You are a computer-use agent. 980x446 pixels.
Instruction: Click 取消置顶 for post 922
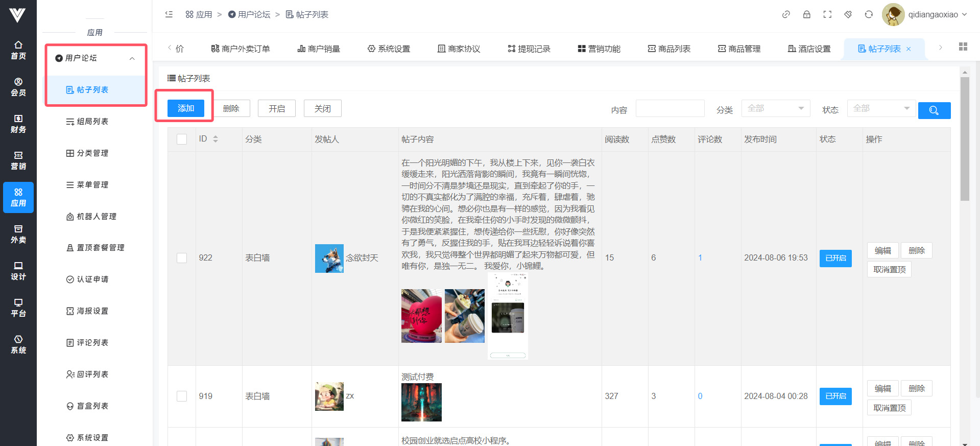pyautogui.click(x=889, y=269)
